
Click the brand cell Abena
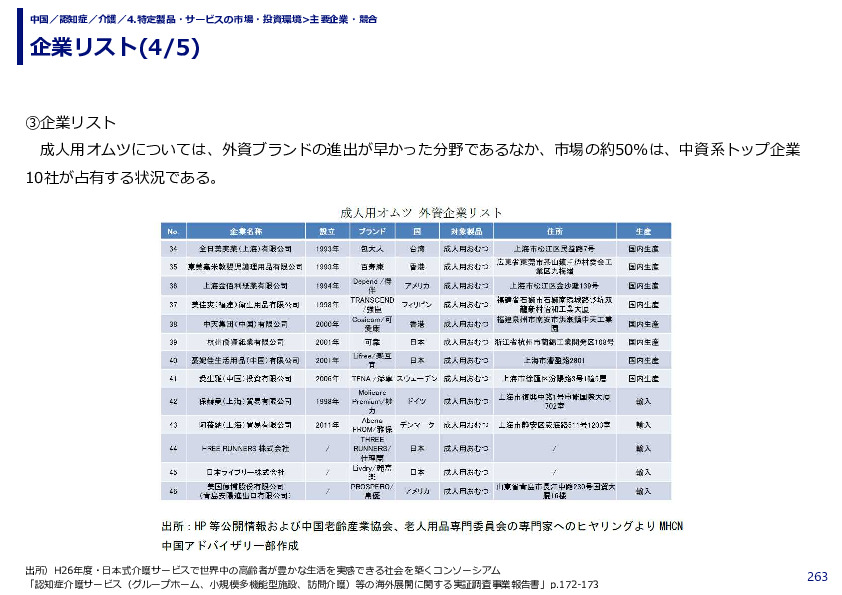click(372, 425)
